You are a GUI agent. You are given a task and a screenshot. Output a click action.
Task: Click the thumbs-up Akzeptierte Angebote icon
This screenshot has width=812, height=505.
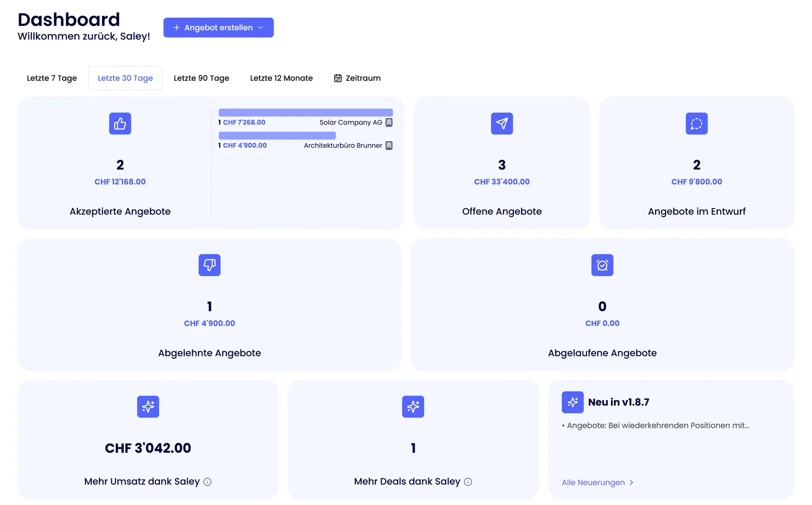pyautogui.click(x=120, y=123)
